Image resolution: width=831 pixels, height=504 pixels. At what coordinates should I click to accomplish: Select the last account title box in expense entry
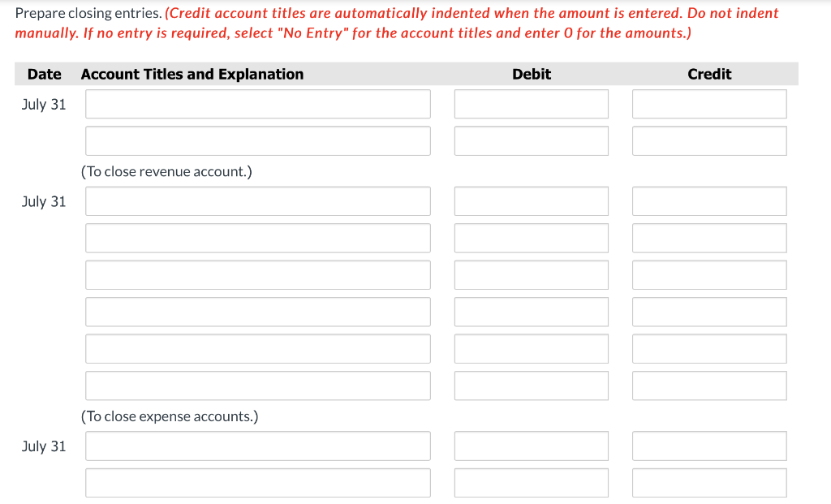coord(257,385)
